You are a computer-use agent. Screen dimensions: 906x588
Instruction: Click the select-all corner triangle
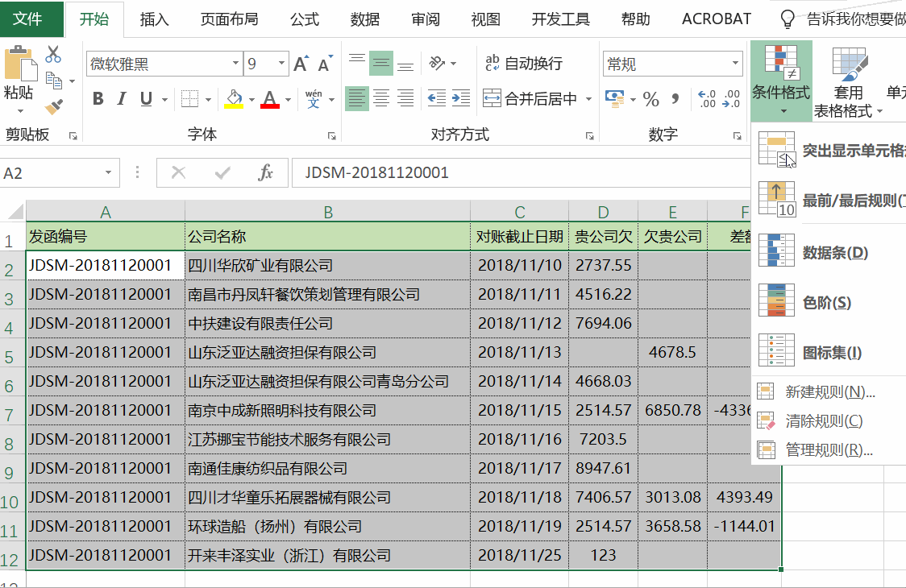15,211
